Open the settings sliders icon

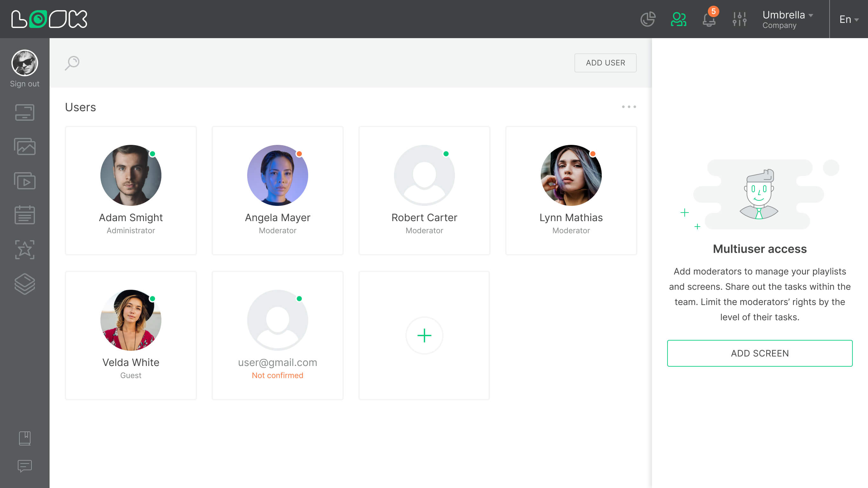[739, 19]
